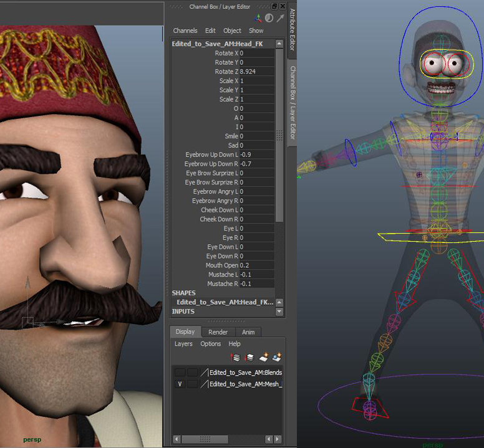This screenshot has height=448, width=484.
Task: Switch to the Render layer tab
Action: pos(218,332)
